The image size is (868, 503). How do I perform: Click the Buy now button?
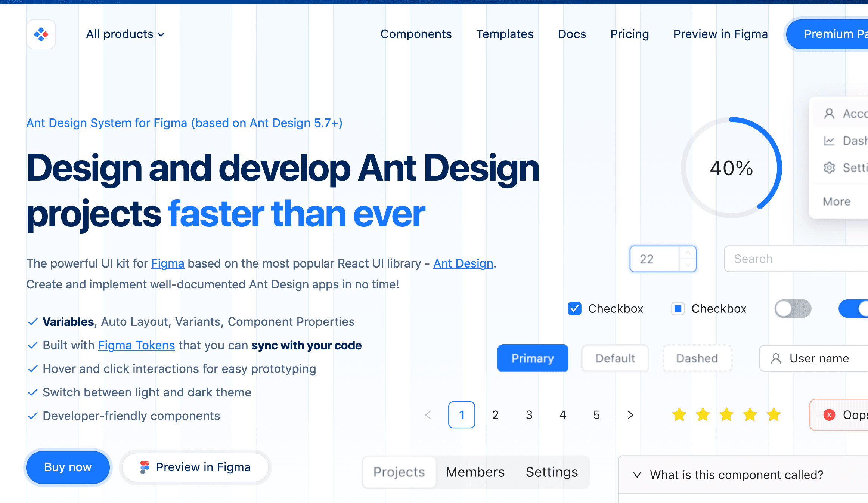68,467
